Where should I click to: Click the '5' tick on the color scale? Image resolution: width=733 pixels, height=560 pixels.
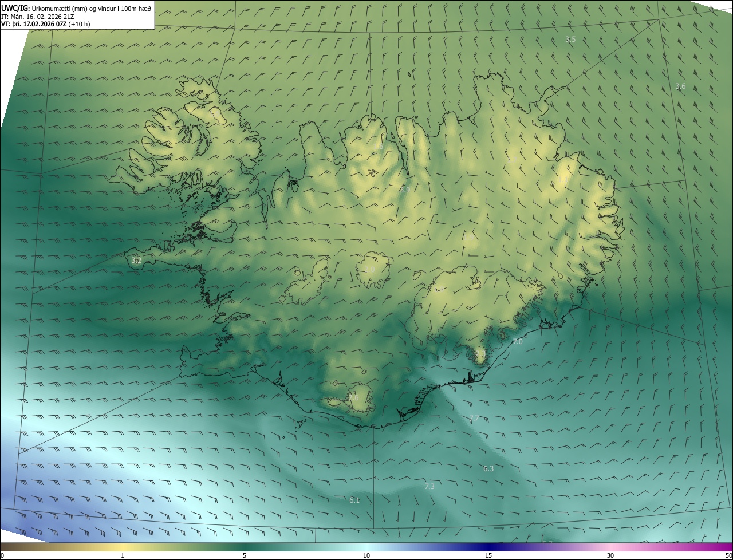click(x=245, y=556)
